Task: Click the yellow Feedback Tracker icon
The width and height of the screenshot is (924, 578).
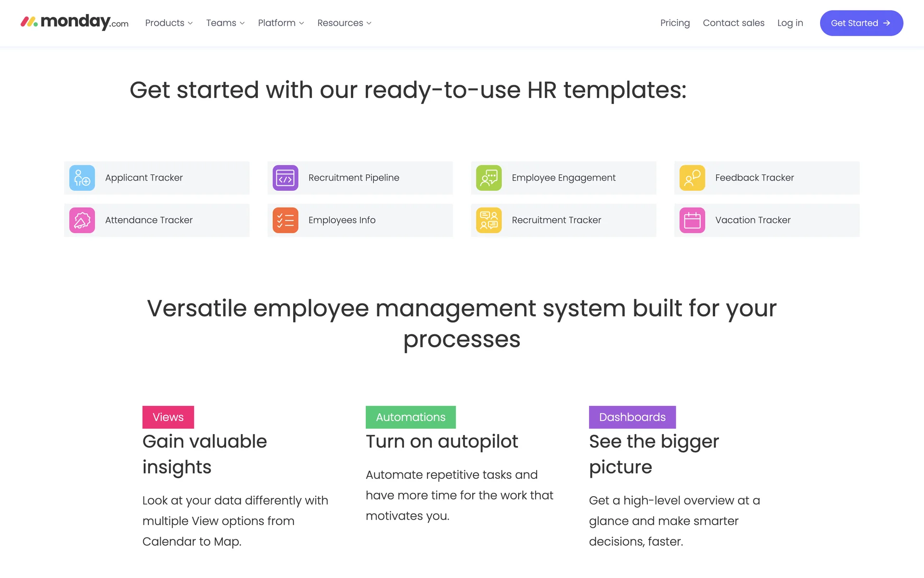Action: click(x=692, y=178)
